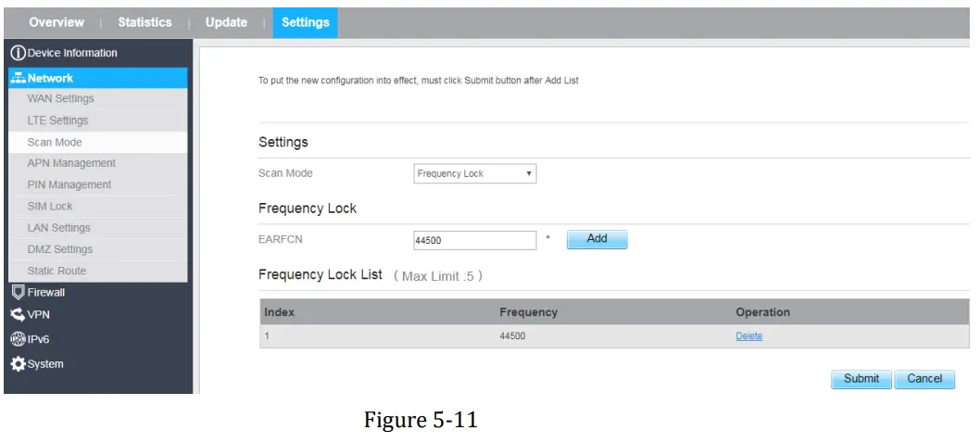The width and height of the screenshot is (980, 443).
Task: Open WAN Settings in sidebar
Action: pos(61,99)
